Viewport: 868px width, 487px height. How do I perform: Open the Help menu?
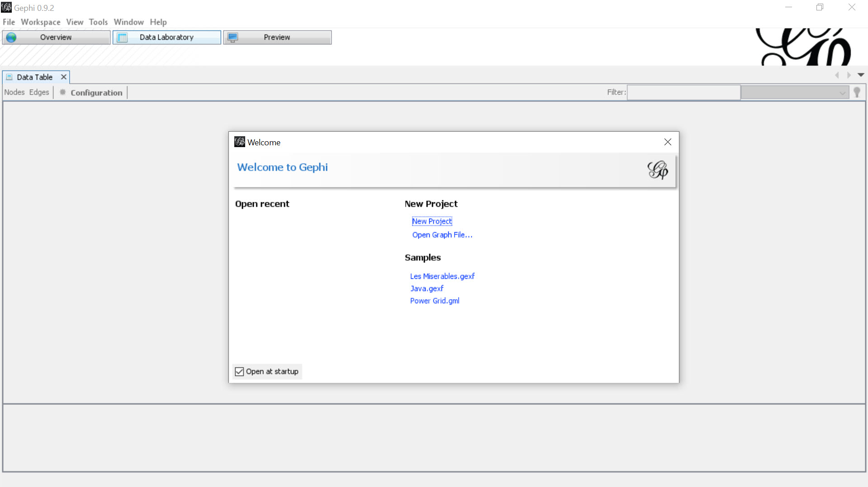158,22
